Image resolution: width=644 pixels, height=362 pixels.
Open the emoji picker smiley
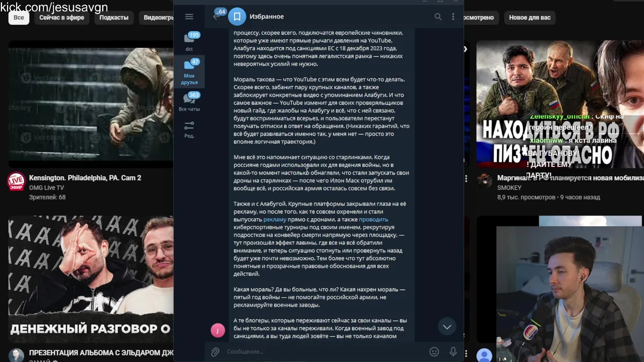(434, 352)
